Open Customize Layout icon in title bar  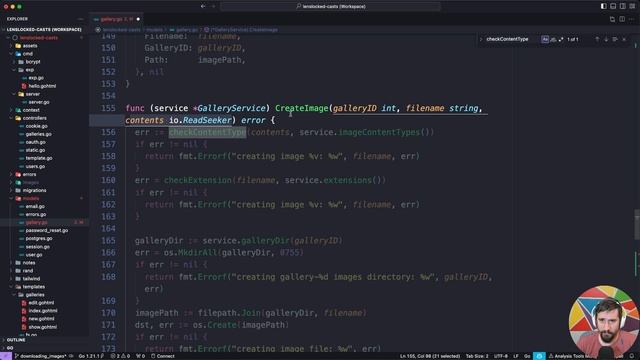632,6
